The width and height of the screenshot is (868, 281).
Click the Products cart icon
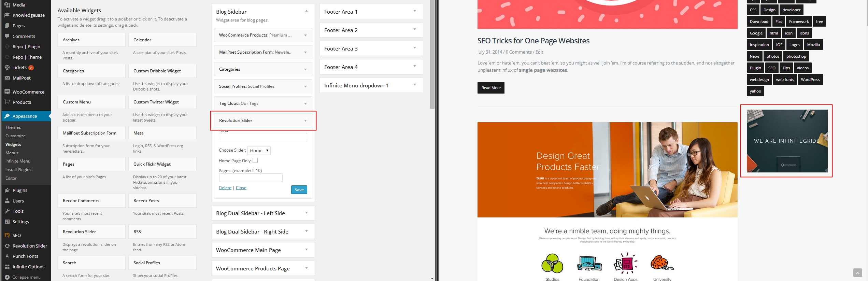coord(7,102)
